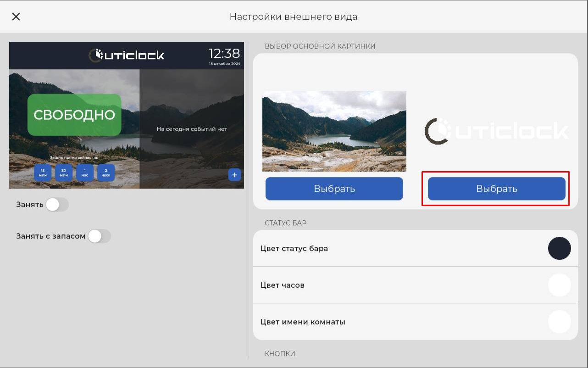Screen dimensions: 588x368
Task: Click the uticlock logo in the preview header
Action: point(127,56)
